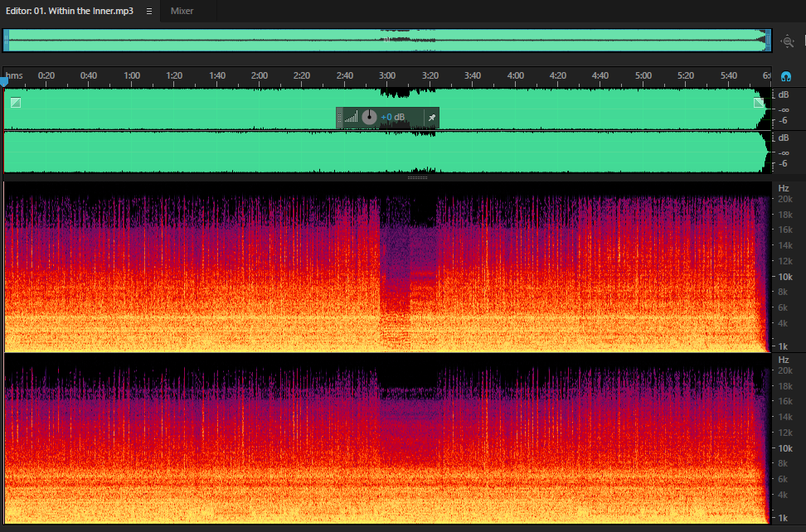Click the HUD volume bars icon
Viewport: 806px width, 532px height.
(x=351, y=118)
